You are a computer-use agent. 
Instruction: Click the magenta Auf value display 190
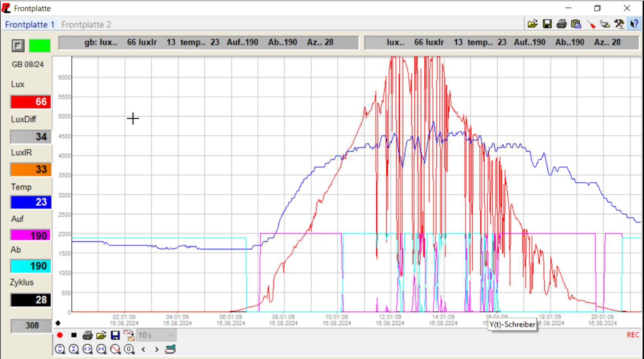point(31,235)
